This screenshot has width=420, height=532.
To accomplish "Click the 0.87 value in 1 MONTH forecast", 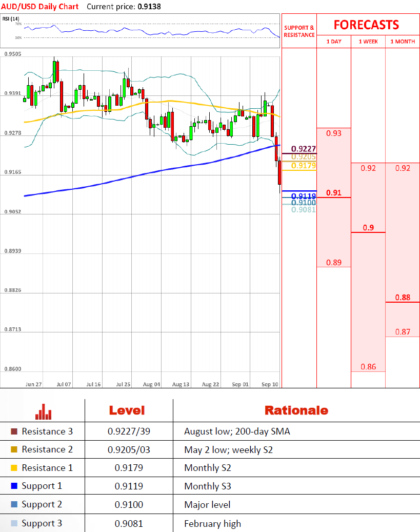I will pos(403,332).
